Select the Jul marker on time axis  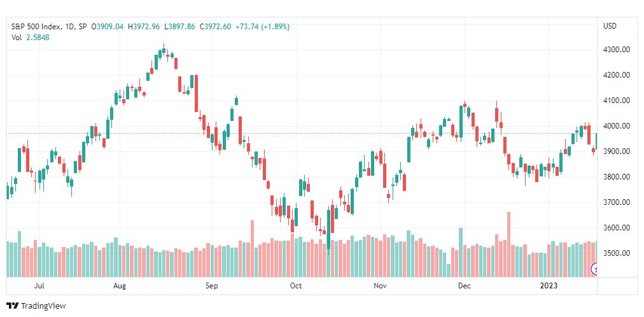pos(39,286)
